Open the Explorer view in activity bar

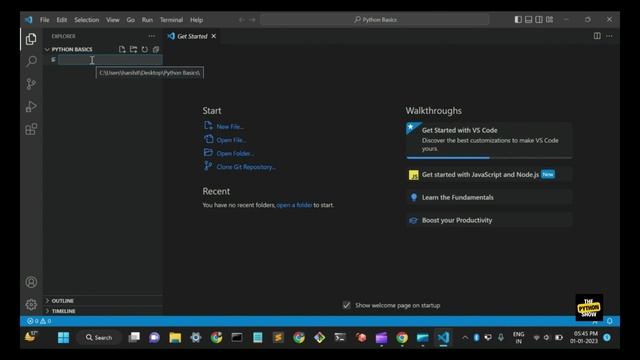(x=31, y=39)
